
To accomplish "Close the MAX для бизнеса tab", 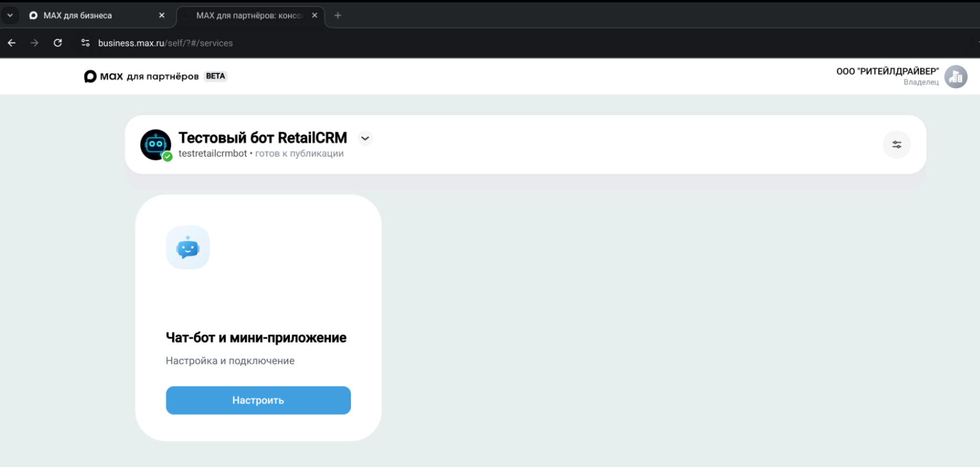I will pyautogui.click(x=162, y=15).
